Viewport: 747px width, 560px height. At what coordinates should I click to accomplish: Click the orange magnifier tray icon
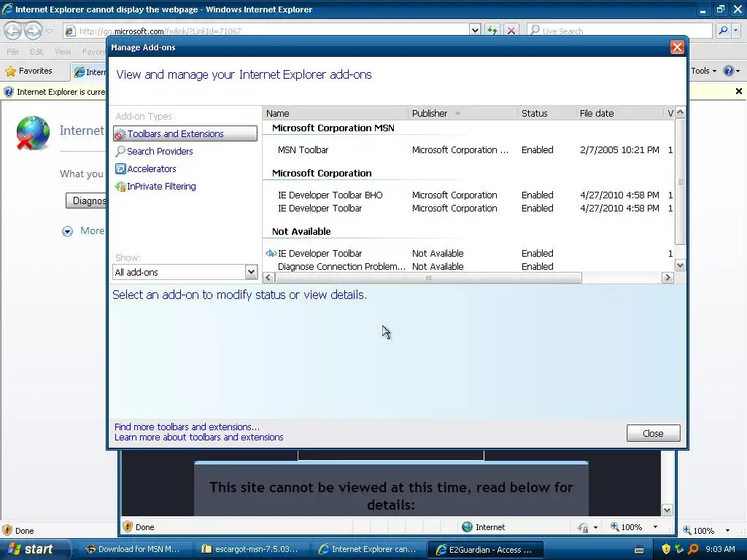click(693, 549)
